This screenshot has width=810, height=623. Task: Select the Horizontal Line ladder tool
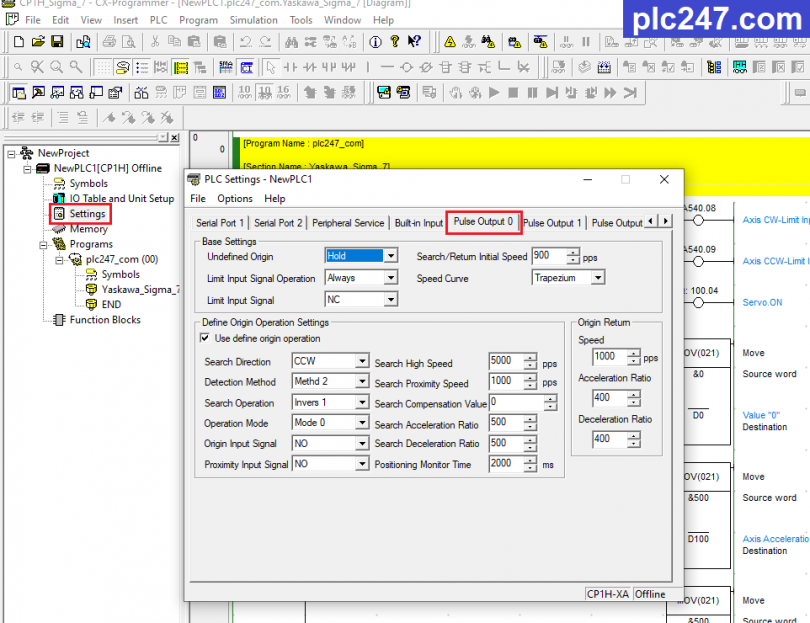tap(387, 66)
